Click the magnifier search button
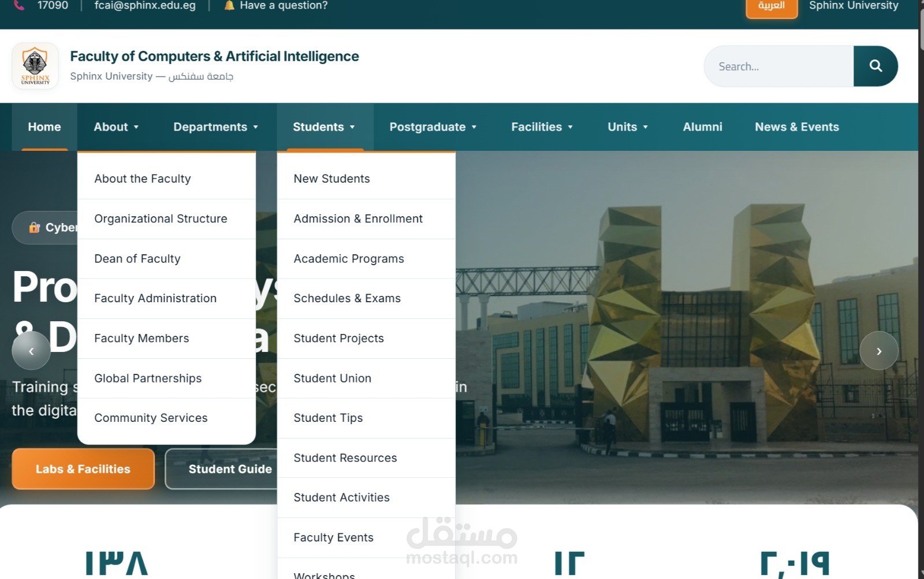 pos(875,66)
